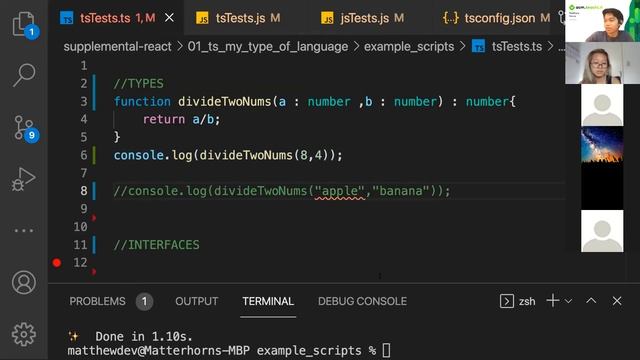Open the zsh terminal shell selector
This screenshot has height=360, width=640.
[518, 301]
